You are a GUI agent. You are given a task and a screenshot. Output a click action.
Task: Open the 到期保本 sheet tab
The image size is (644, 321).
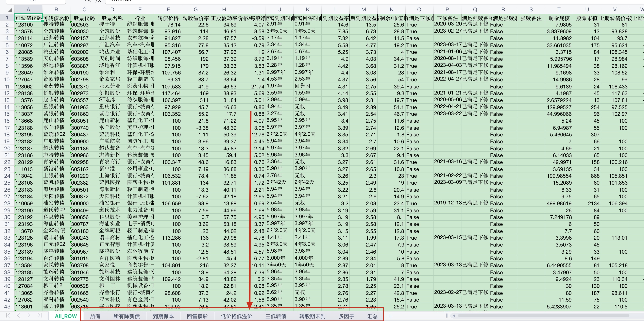(x=163, y=316)
